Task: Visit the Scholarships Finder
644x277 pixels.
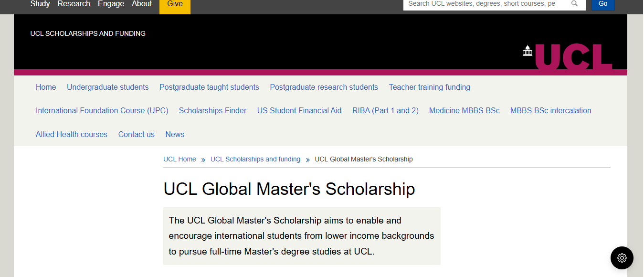Action: point(212,110)
